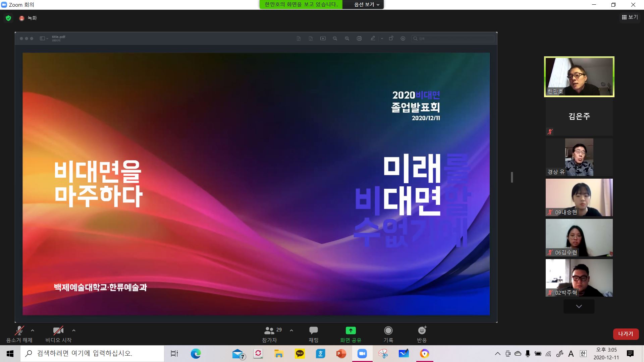Click the Record (기록) icon
The image size is (644, 362).
[388, 331]
